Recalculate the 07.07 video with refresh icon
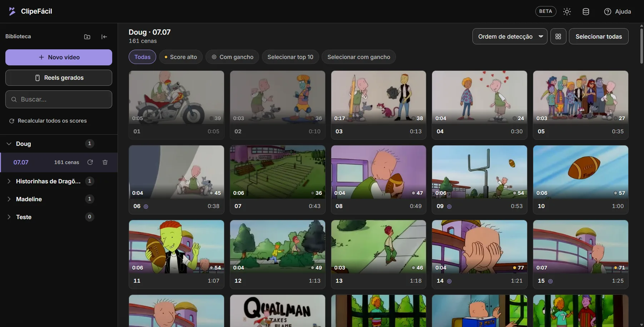 (90, 162)
